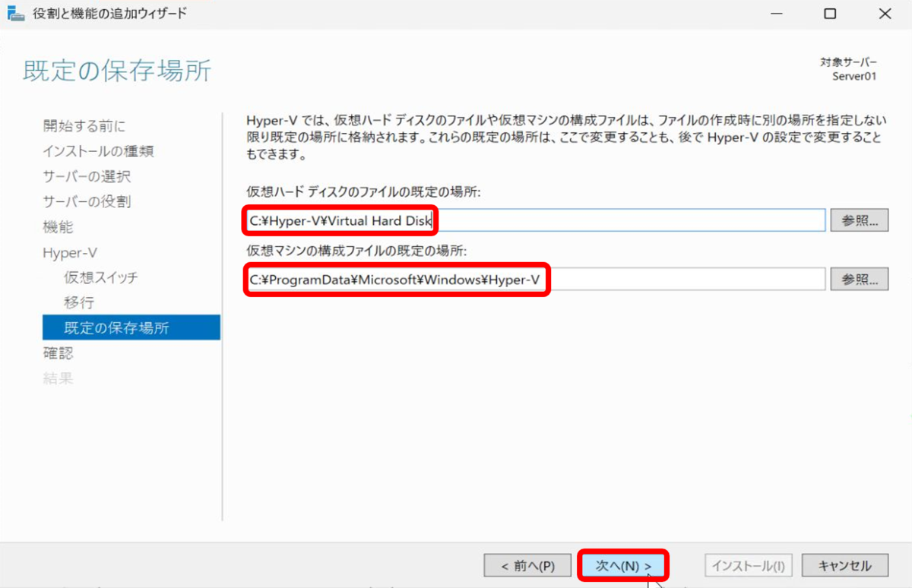
Task: Select 既定の保存場所 in sidebar
Action: (131, 327)
